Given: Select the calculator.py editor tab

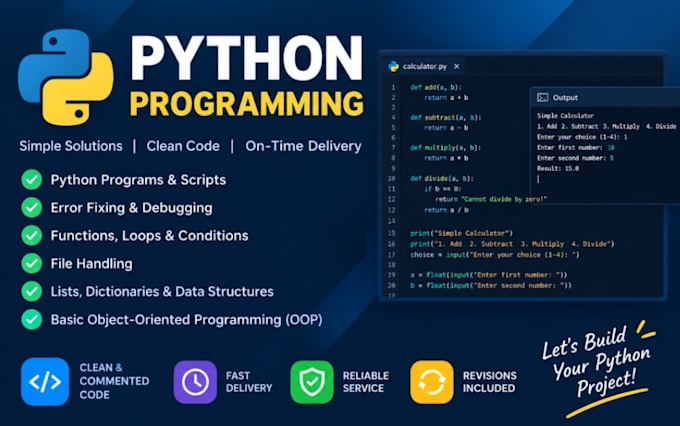Looking at the screenshot, I should [x=425, y=66].
